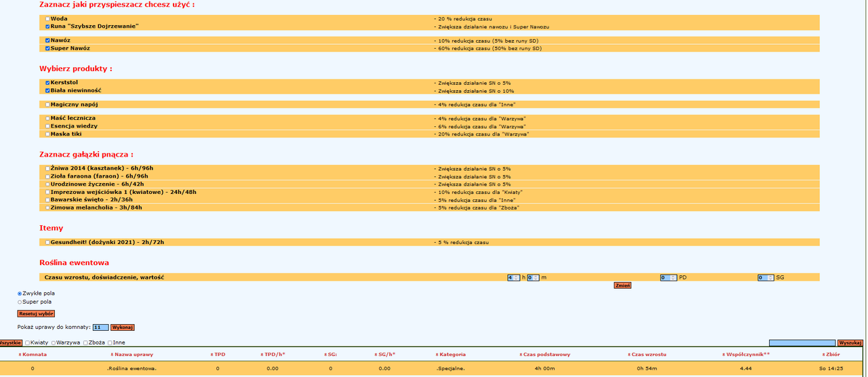
Task: Click the "4h 00m" base time cell
Action: click(545, 369)
